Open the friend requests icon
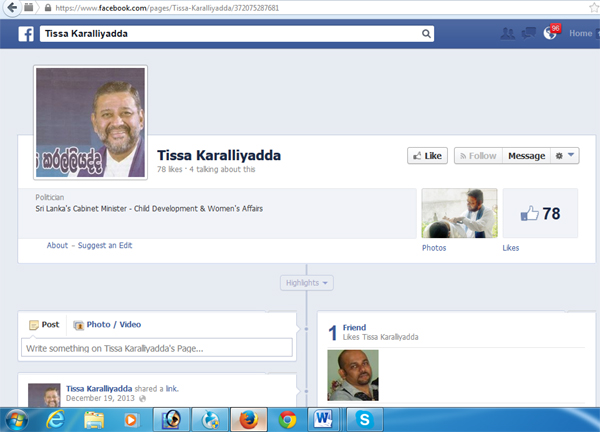The height and width of the screenshot is (432, 600). point(508,34)
